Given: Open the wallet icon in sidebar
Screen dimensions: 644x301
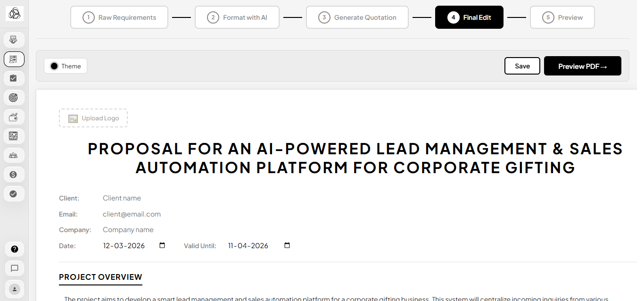Looking at the screenshot, I should (14, 117).
